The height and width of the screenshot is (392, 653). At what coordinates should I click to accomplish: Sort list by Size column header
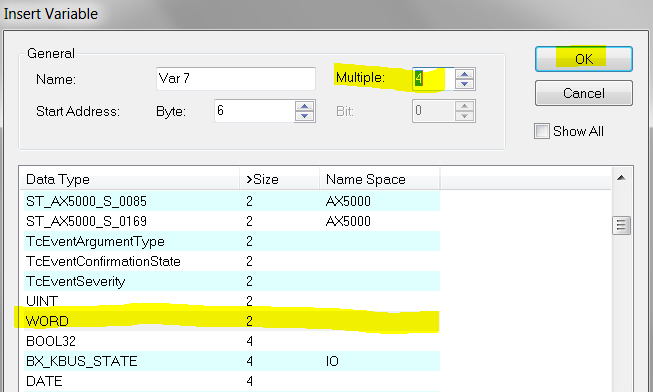point(279,180)
